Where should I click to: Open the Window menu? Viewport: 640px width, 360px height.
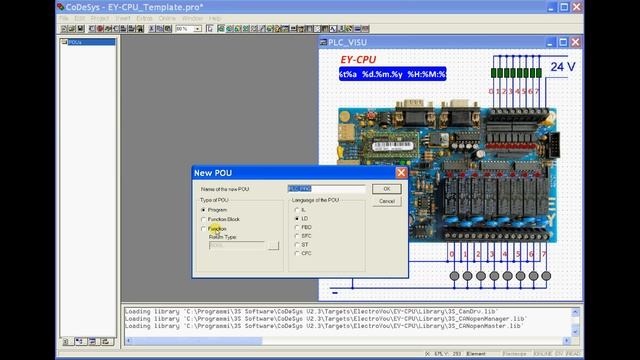pyautogui.click(x=192, y=18)
